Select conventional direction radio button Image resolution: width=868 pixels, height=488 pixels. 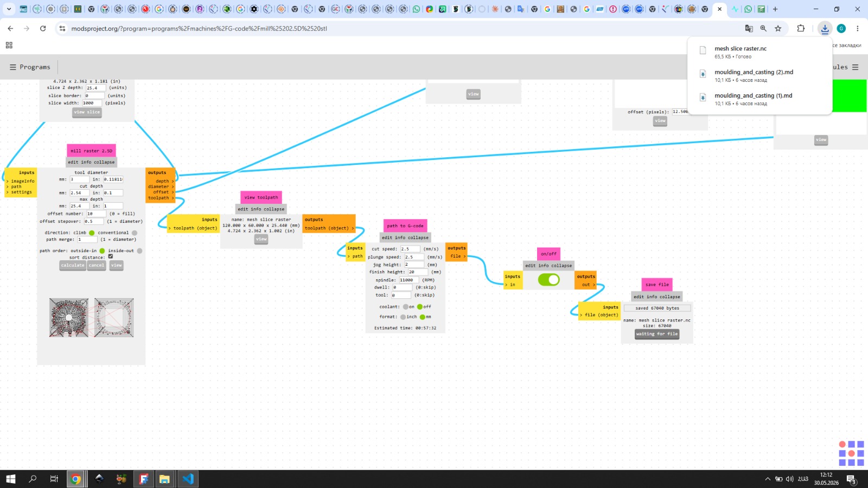(135, 233)
